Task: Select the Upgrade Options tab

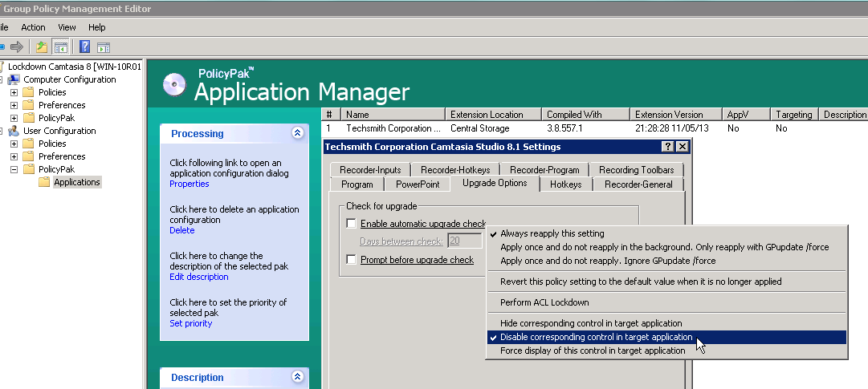Action: tap(495, 183)
